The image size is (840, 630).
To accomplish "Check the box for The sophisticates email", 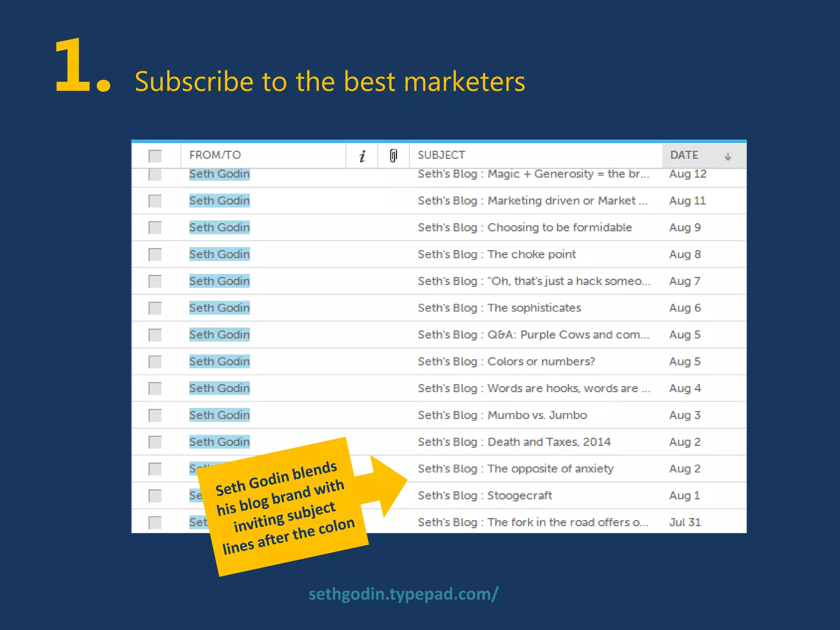I will pyautogui.click(x=155, y=308).
